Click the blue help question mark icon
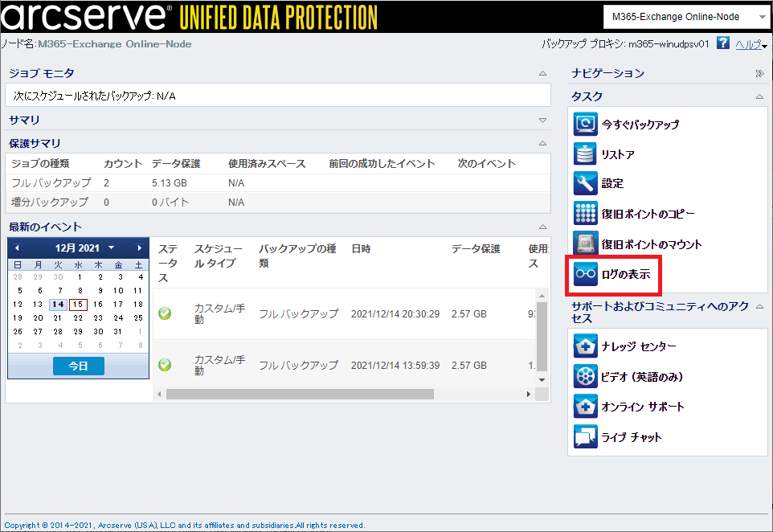The width and height of the screenshot is (773, 532). tap(722, 43)
